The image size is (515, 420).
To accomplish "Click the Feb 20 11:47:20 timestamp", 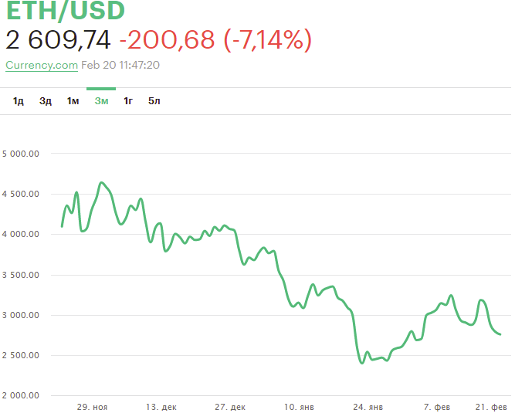I will (120, 65).
